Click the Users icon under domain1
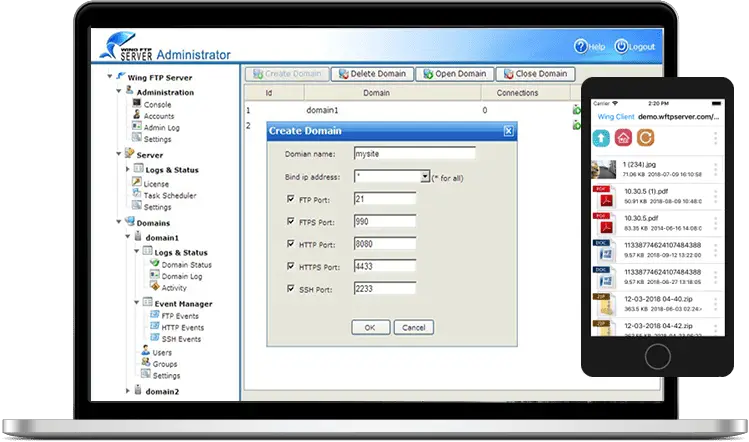 click(146, 351)
